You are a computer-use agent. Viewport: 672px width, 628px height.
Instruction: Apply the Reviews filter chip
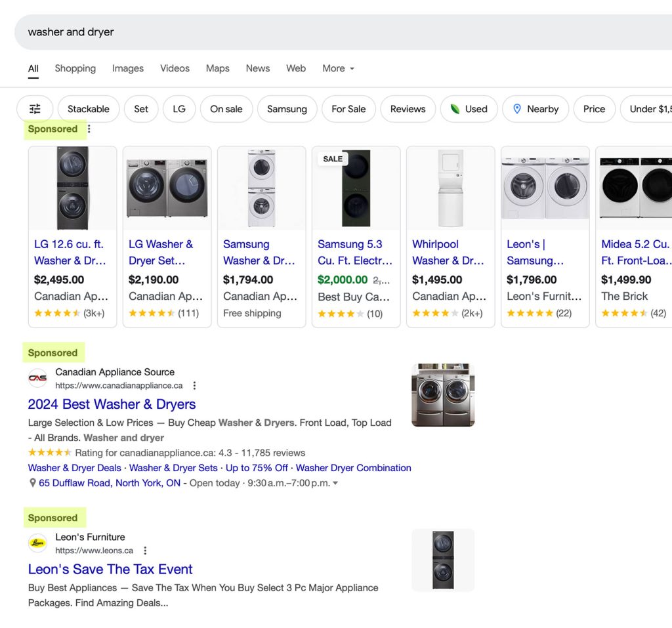tap(408, 109)
